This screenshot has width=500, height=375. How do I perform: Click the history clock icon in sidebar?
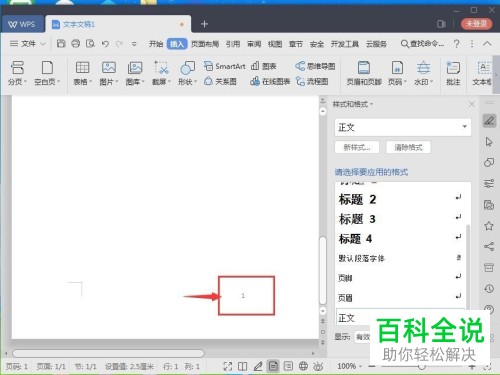tap(489, 288)
